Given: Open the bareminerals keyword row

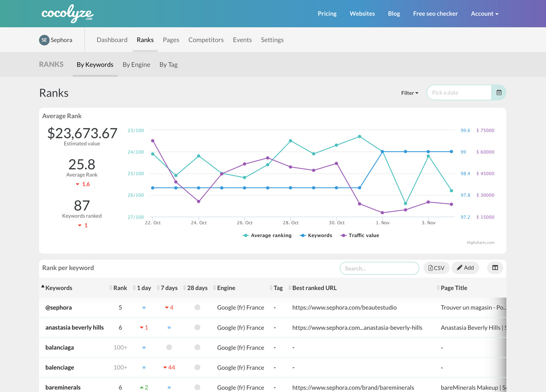Looking at the screenshot, I should coord(63,388).
